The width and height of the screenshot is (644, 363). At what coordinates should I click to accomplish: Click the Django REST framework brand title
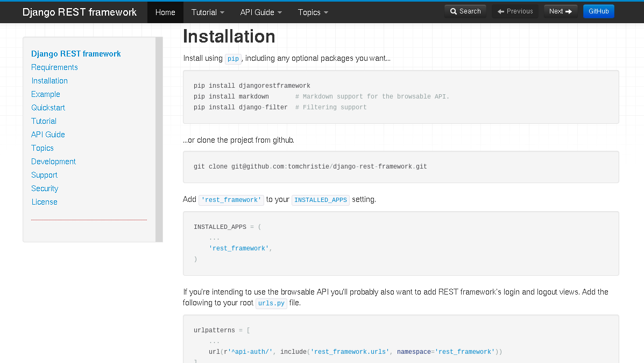[x=79, y=12]
